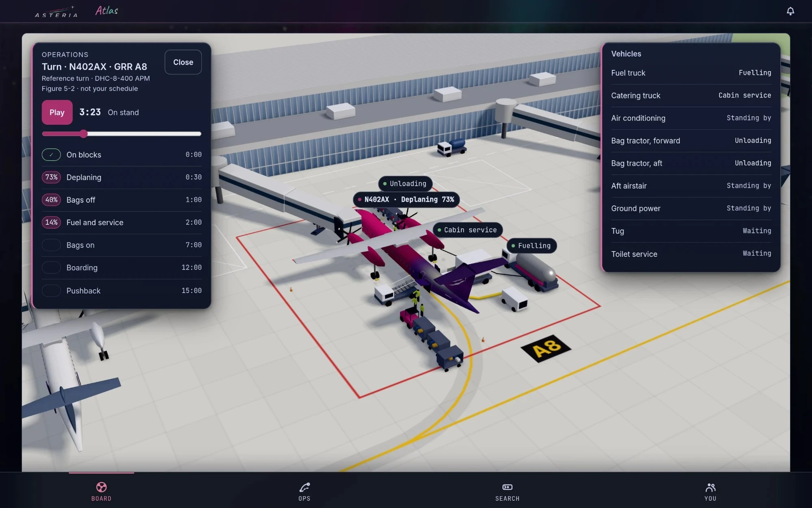This screenshot has height=508, width=812.
Task: Click the 15:00 pushback time
Action: pyautogui.click(x=192, y=291)
